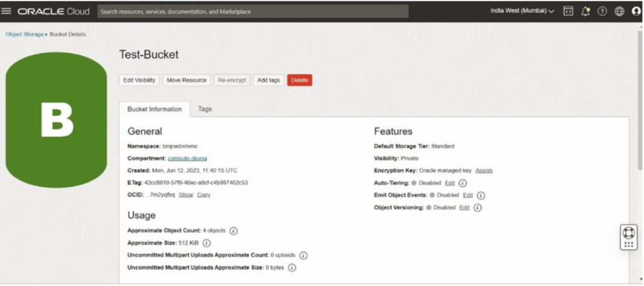Viewport: 644px width, 286px height.
Task: Click the Namespace value bmjnxdnrlvmc
Action: [180, 146]
